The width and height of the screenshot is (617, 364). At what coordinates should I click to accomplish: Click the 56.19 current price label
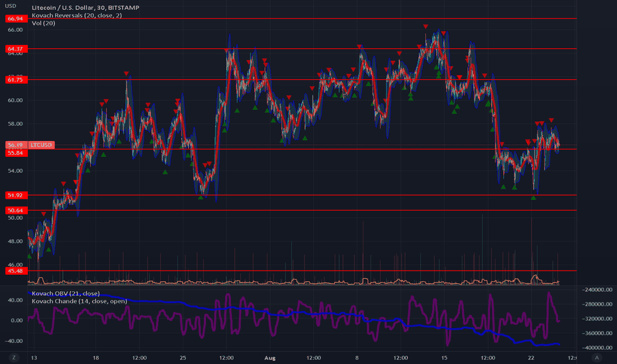(17, 145)
